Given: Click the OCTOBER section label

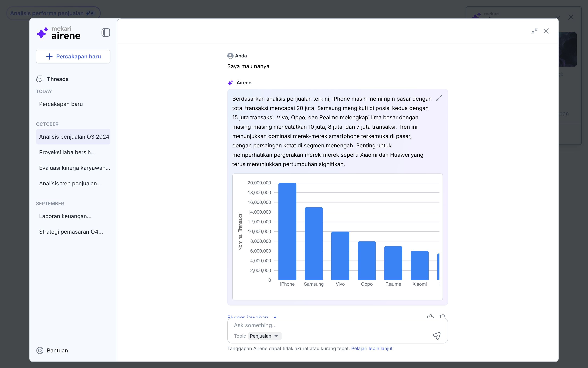Looking at the screenshot, I should pos(47,124).
